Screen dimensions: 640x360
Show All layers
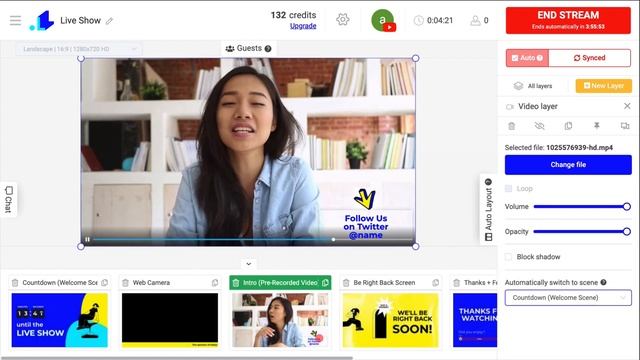[x=533, y=86]
